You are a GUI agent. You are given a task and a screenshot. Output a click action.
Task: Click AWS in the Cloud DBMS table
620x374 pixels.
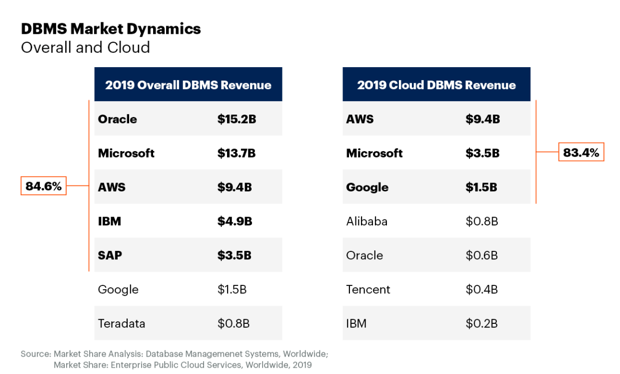(360, 119)
